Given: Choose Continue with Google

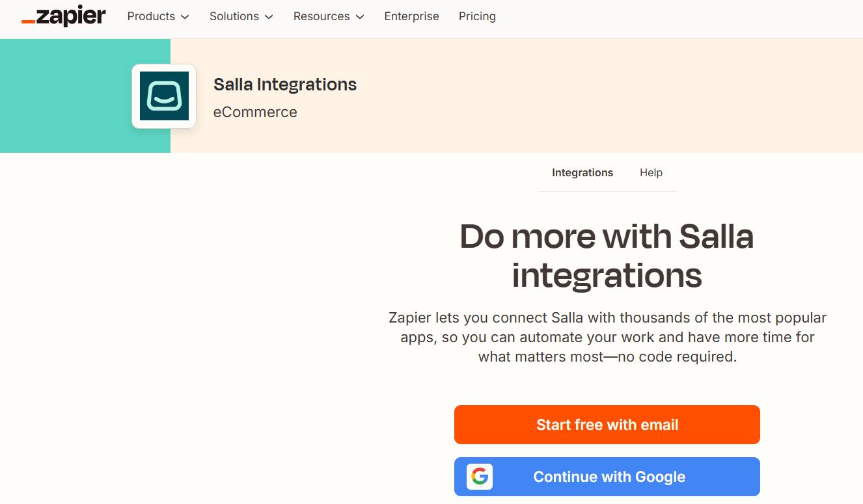Looking at the screenshot, I should [607, 477].
